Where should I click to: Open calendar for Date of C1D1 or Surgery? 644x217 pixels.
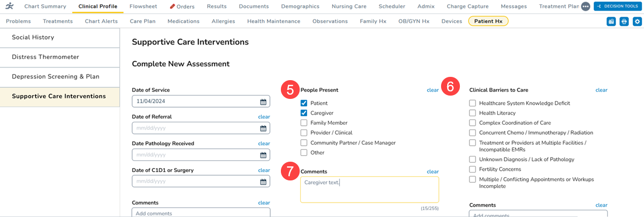[264, 181]
